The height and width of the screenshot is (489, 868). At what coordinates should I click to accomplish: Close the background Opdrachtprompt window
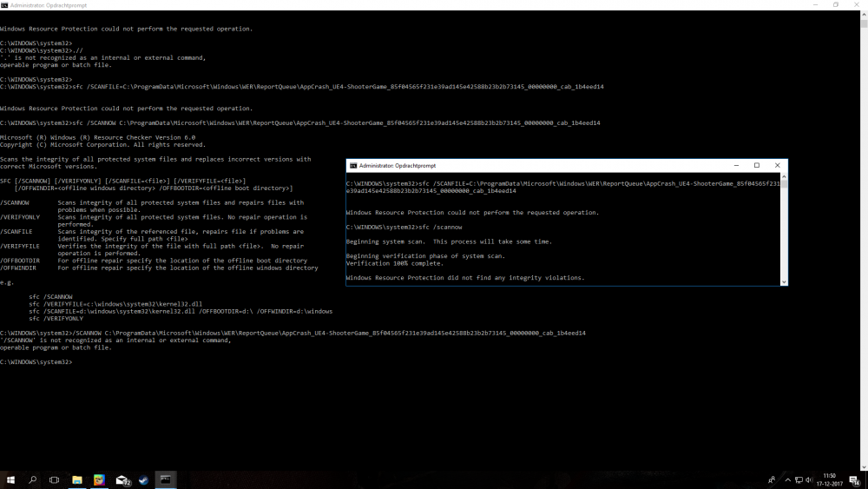[857, 5]
